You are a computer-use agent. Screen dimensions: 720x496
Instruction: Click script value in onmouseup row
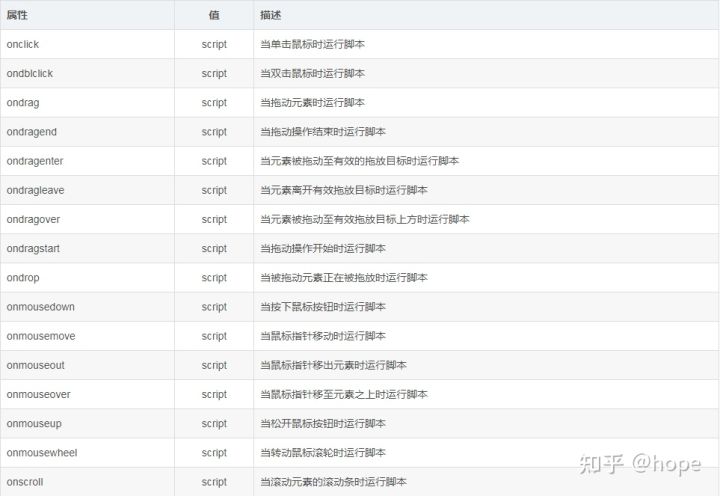coord(214,423)
